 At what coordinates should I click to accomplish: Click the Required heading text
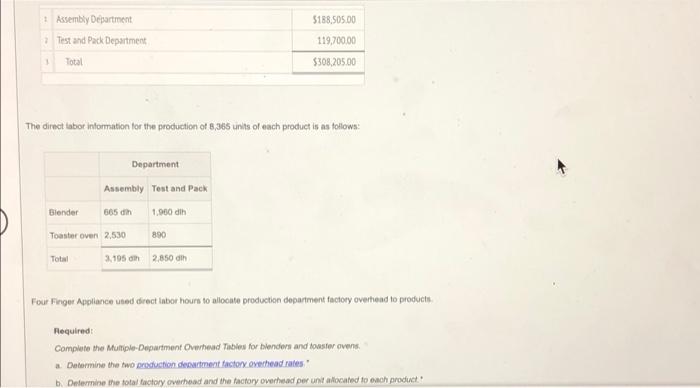click(x=73, y=331)
